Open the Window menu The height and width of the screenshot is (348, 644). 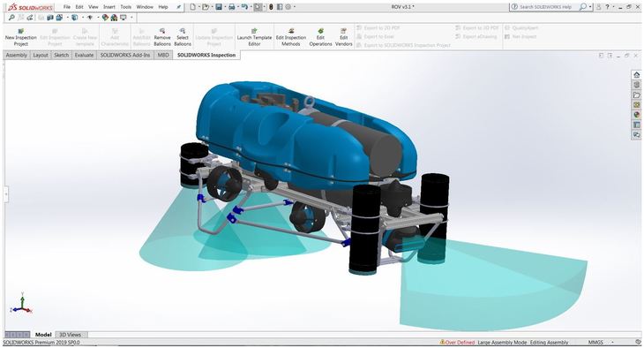(145, 7)
